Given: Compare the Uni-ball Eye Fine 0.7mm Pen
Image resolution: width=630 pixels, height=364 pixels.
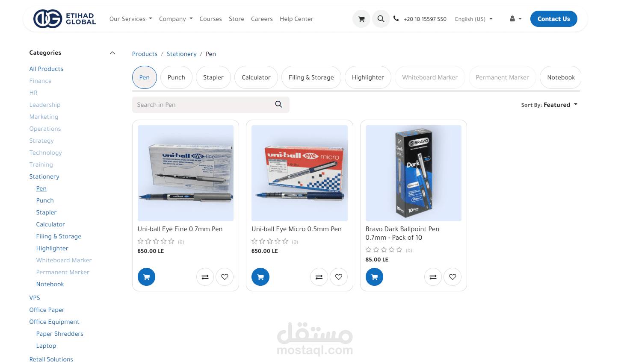Looking at the screenshot, I should click(x=205, y=277).
